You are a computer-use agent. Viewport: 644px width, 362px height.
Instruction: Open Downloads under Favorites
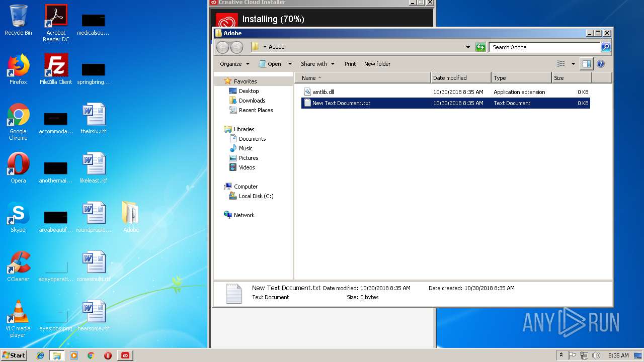[252, 101]
